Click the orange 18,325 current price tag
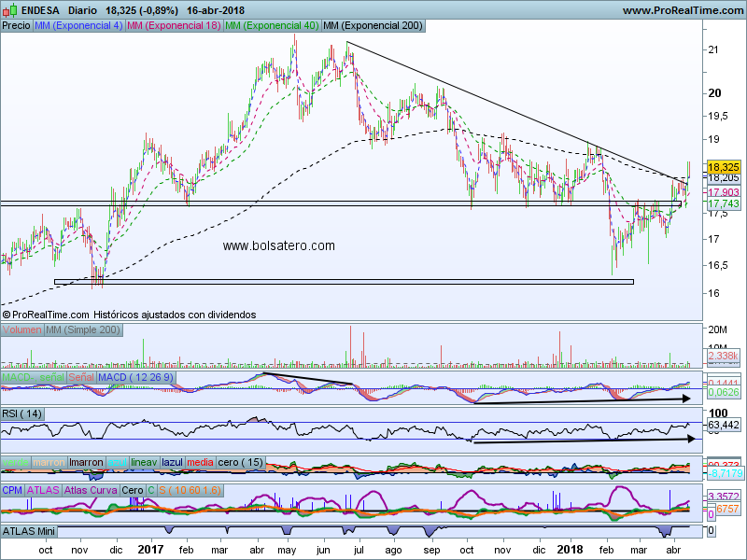 [724, 166]
